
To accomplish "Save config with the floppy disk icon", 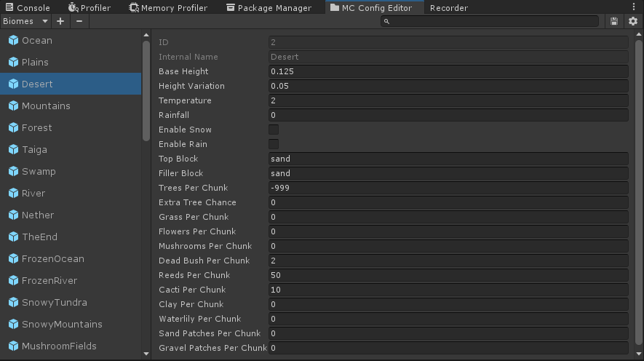I will coord(614,21).
